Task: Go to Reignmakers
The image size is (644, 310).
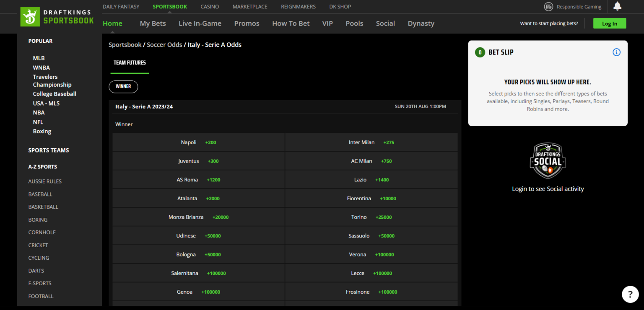Action: coord(298,7)
